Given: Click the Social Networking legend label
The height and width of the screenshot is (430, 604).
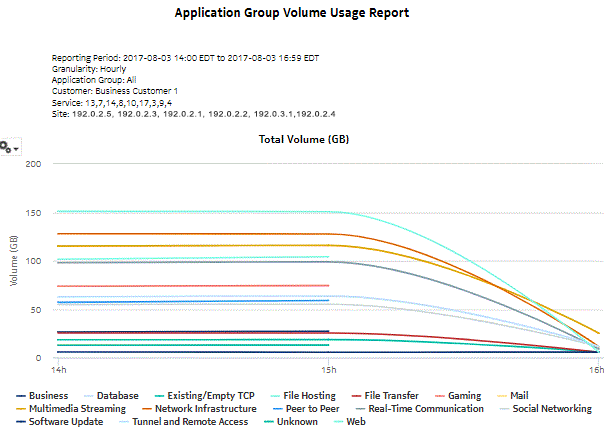Looking at the screenshot, I should click(x=551, y=409).
